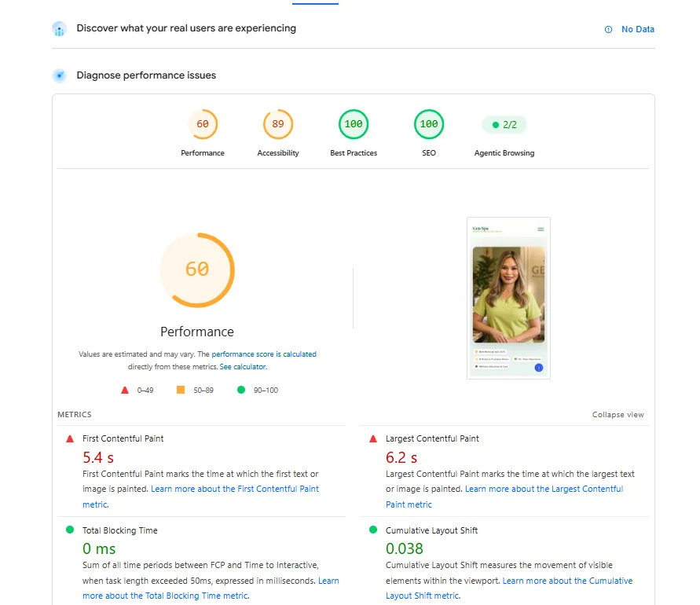Click the Diagnose performance issues icon
700x605 pixels.
[59, 75]
